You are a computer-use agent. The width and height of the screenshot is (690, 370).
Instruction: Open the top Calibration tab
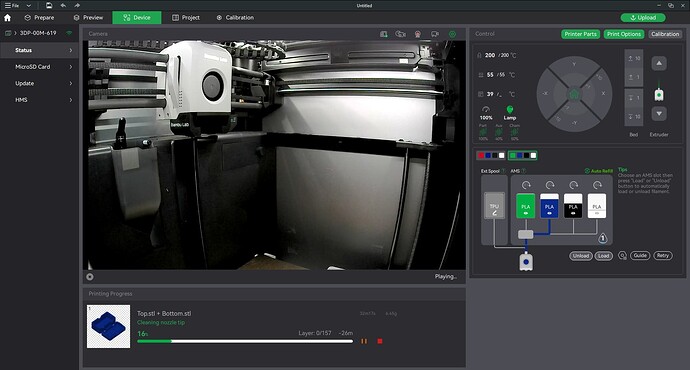pos(235,18)
